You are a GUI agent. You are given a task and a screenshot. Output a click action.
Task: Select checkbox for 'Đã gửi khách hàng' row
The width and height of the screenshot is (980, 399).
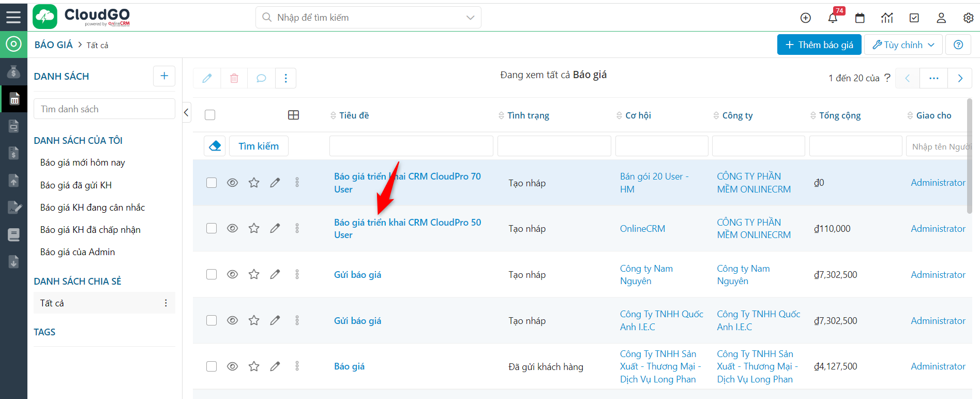(212, 366)
